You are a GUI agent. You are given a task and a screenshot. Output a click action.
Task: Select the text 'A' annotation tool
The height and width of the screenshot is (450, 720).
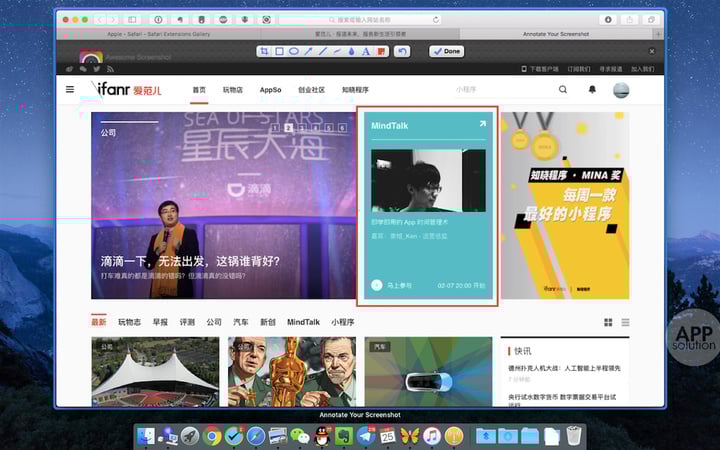click(366, 51)
